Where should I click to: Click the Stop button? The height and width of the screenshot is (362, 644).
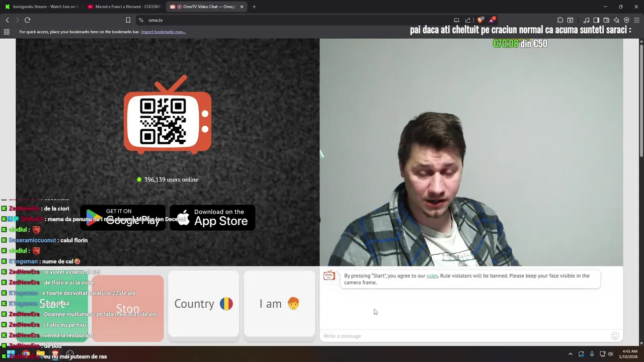[128, 308]
